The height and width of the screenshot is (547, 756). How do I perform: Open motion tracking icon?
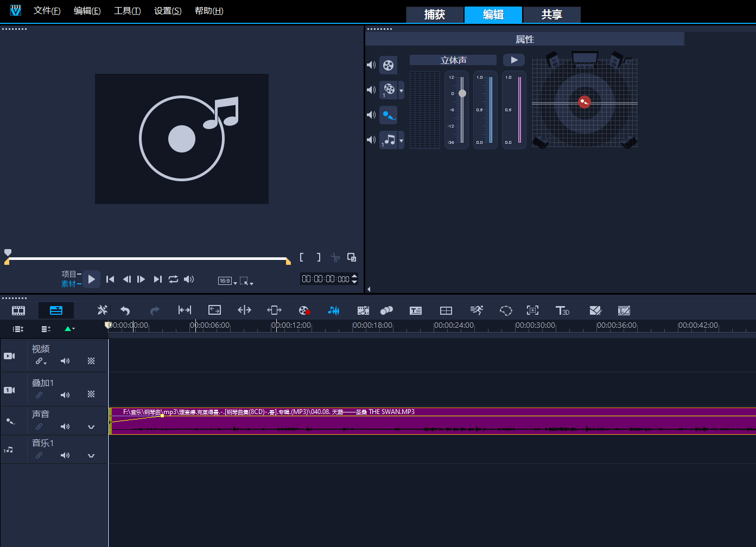386,310
